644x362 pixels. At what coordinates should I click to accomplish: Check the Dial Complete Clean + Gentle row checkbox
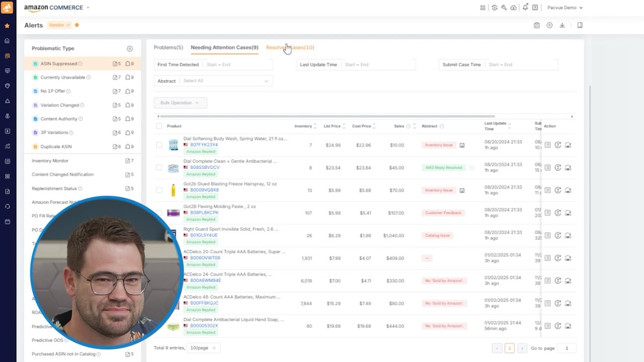point(159,167)
